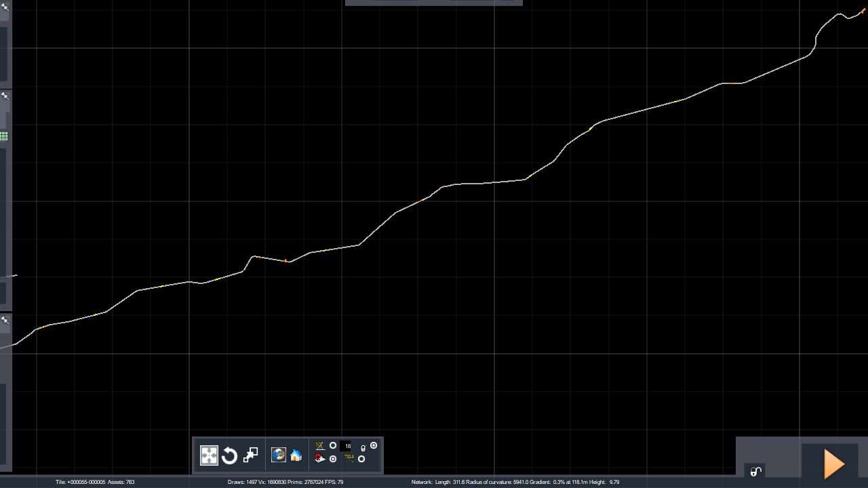This screenshot has width=868, height=488.
Task: Click the pin at top-left panel
Action: tap(5, 7)
